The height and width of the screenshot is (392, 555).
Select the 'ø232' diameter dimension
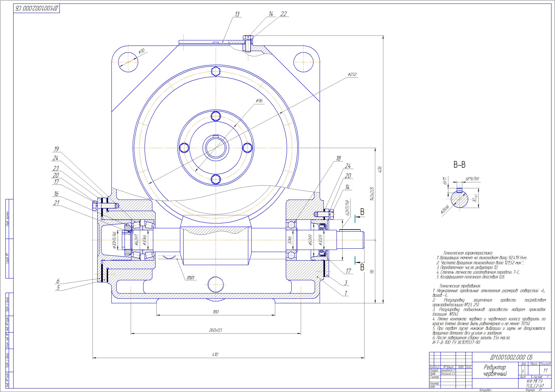352,75
